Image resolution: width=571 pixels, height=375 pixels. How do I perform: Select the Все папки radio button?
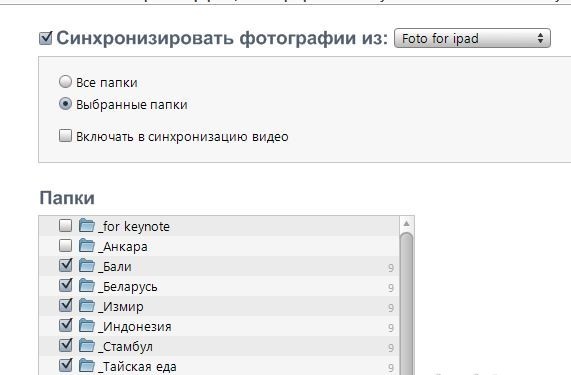pyautogui.click(x=65, y=82)
